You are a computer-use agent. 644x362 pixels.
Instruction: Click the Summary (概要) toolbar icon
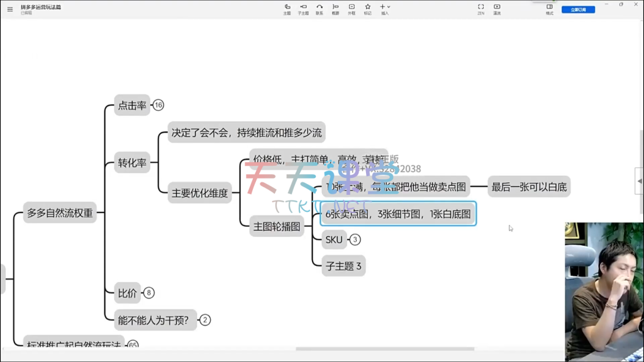pyautogui.click(x=335, y=8)
